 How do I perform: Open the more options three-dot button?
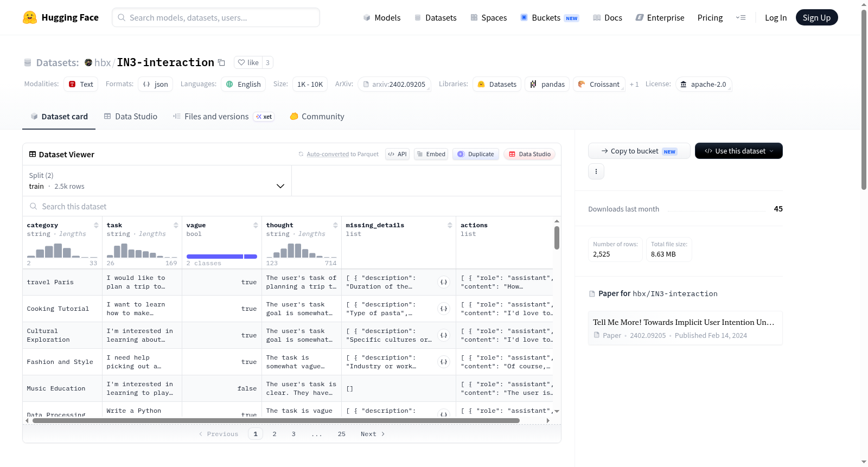pos(596,171)
